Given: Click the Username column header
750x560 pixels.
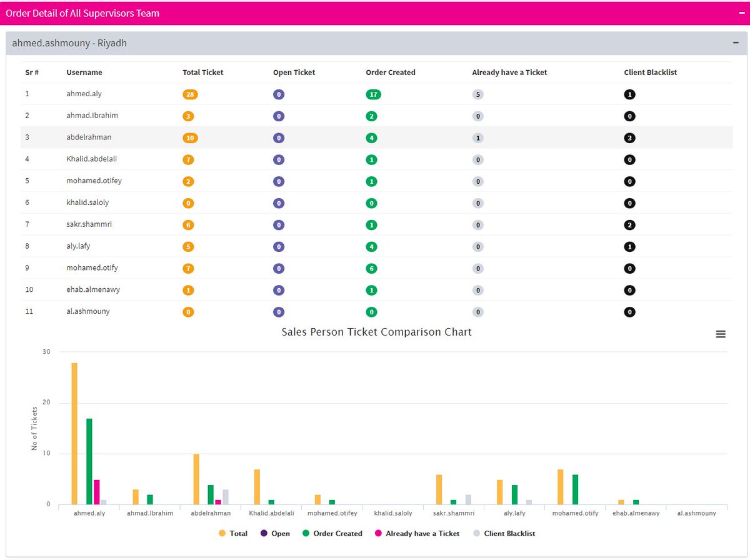Looking at the screenshot, I should [x=84, y=72].
